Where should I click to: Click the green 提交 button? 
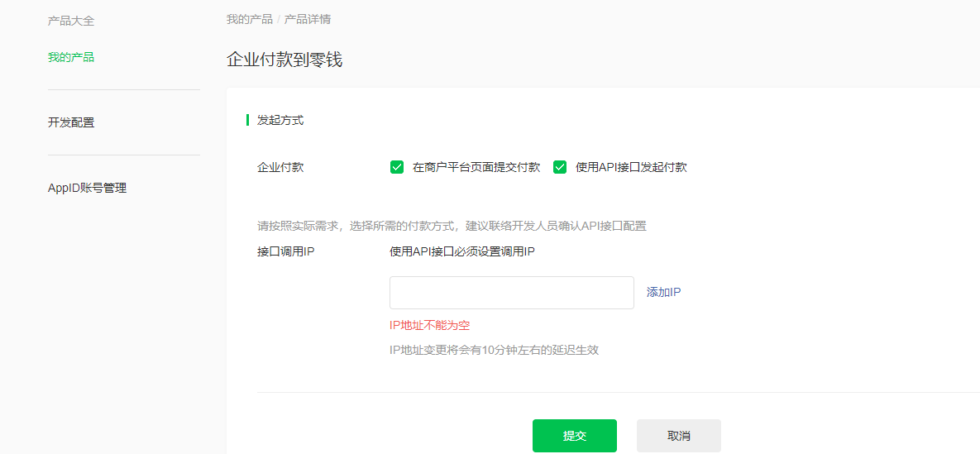point(575,436)
